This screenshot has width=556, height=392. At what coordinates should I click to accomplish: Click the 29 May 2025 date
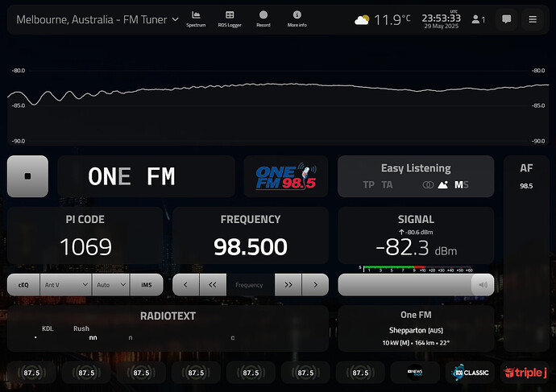pos(441,27)
